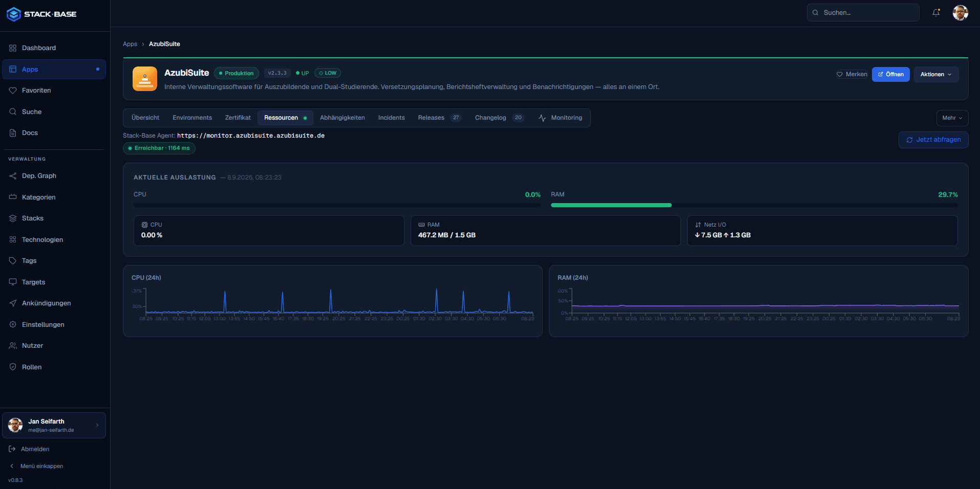Click Abmelden to log out
Screen dimensions: 980x489
point(30,449)
